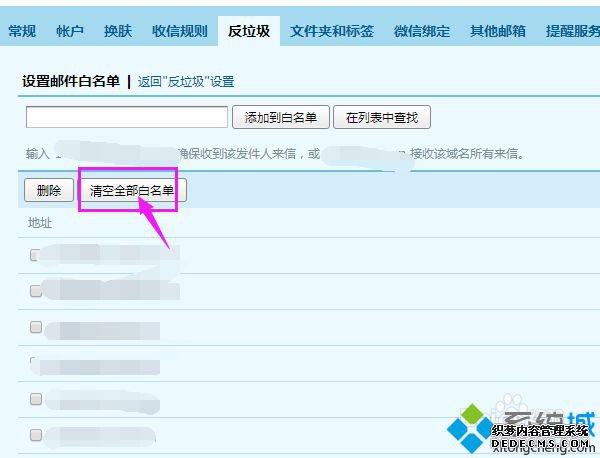Click the 返回"反垃圾"设置 link
This screenshot has height=458, width=600.
tap(186, 81)
